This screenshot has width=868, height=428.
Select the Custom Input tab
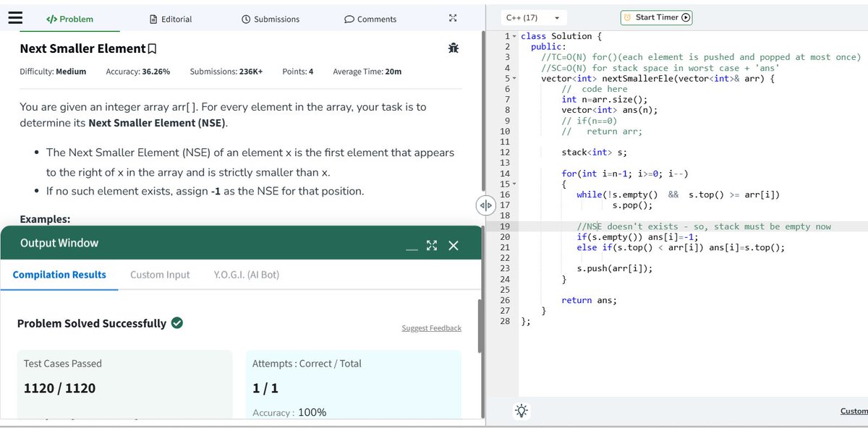point(160,275)
